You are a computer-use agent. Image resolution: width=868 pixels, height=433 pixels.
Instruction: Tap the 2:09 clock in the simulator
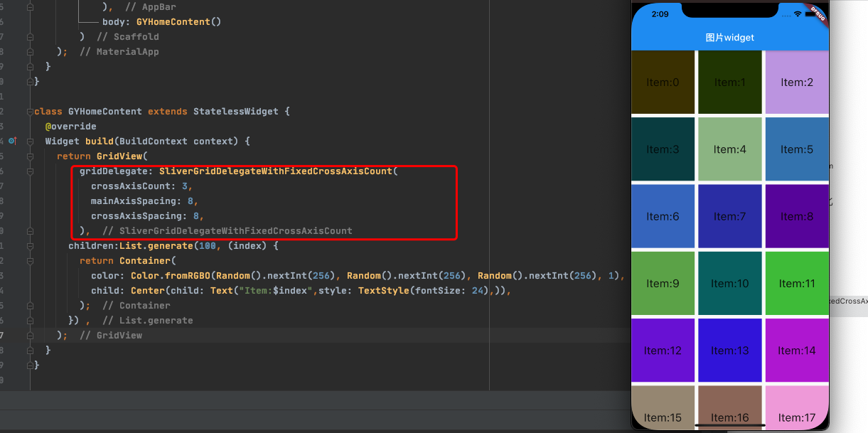pos(660,14)
